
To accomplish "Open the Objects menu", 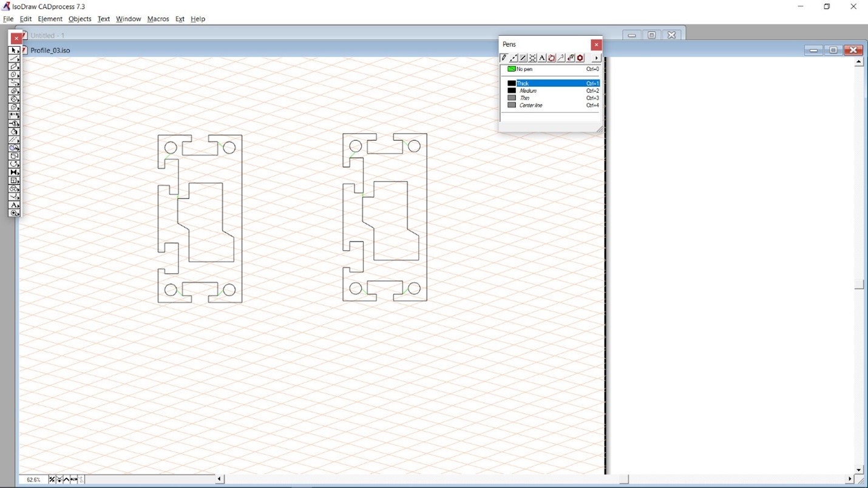I will point(80,19).
